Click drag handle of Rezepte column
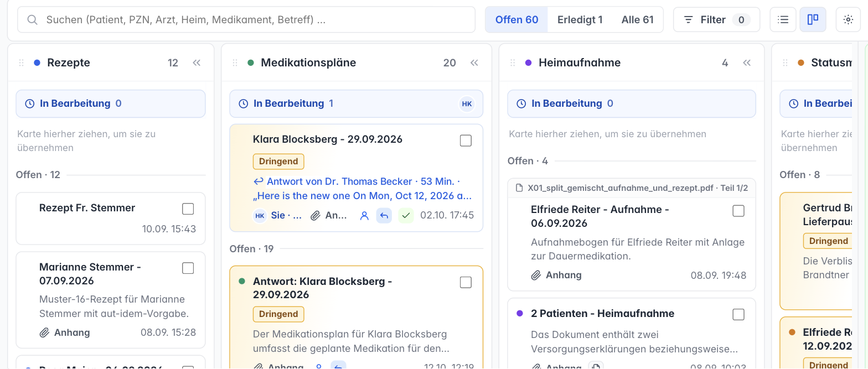 coord(22,63)
